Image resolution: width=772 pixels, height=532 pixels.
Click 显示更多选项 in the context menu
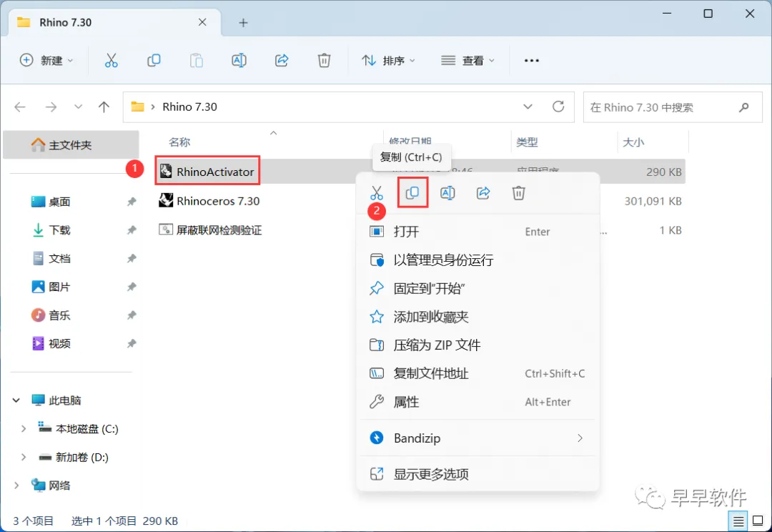(x=477, y=474)
